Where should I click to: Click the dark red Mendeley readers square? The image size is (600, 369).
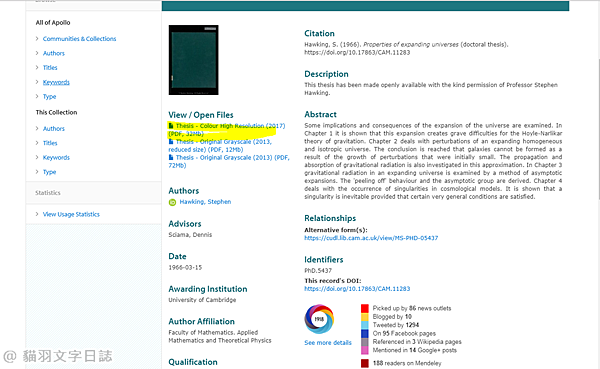pos(365,363)
